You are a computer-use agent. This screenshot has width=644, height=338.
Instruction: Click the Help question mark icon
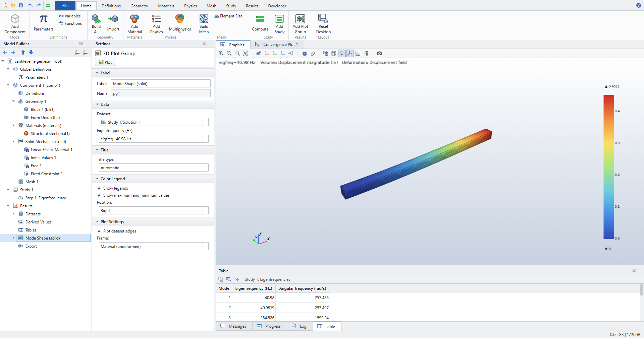pos(639,5)
